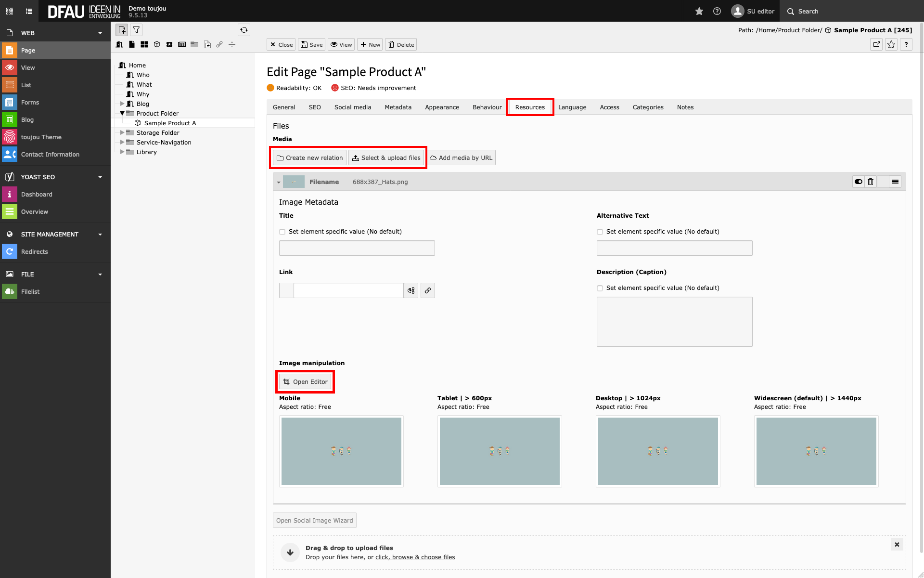Enable element specific value for Title

282,232
